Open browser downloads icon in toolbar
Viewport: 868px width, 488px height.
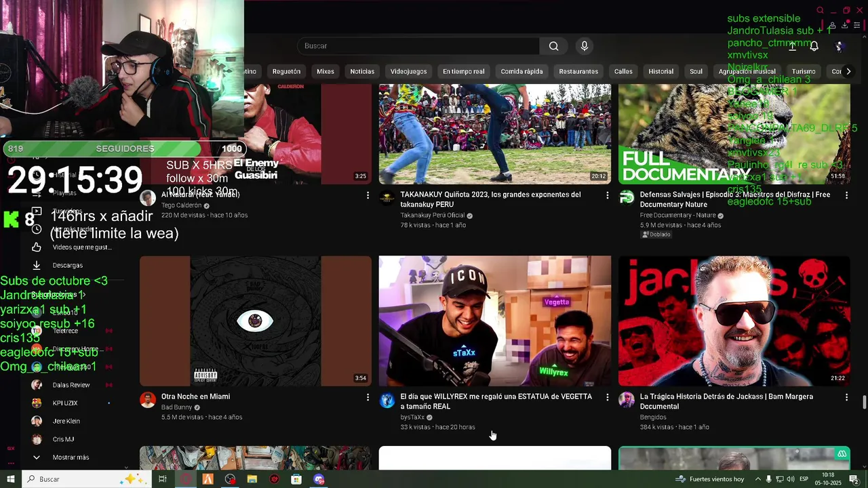coord(845,25)
